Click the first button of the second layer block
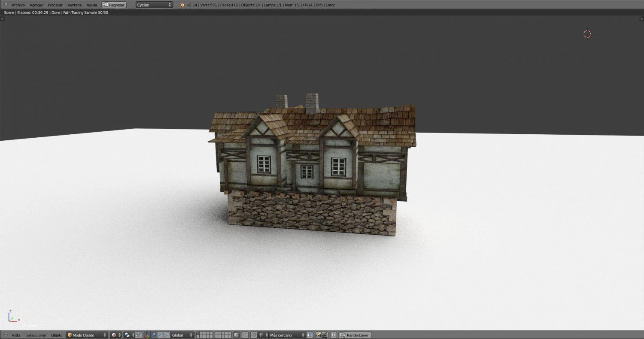The width and height of the screenshot is (644, 339). [x=217, y=333]
